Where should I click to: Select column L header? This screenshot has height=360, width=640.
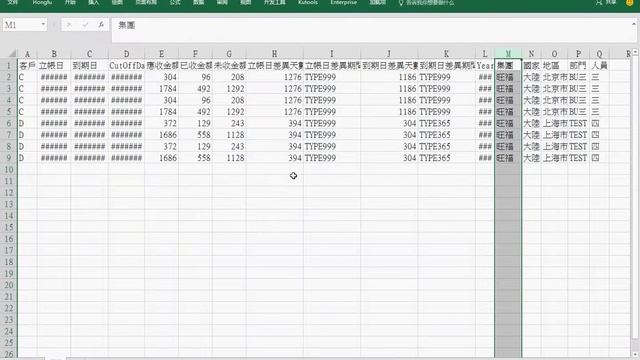point(485,54)
